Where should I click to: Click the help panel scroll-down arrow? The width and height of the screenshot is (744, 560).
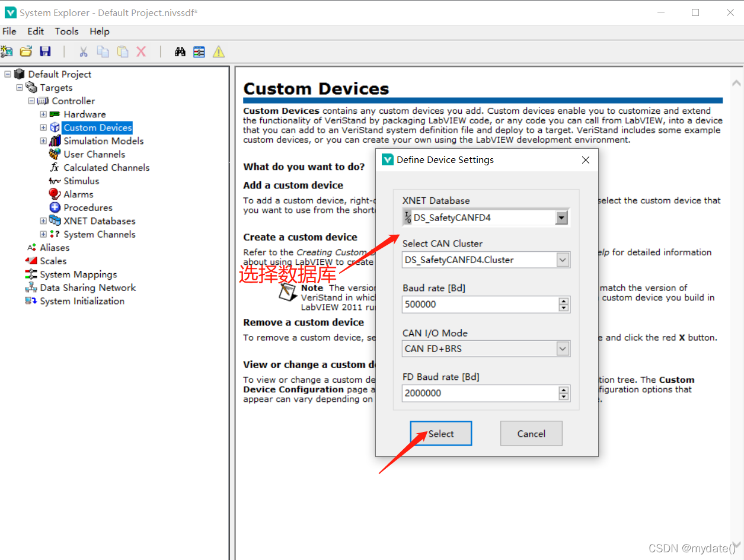[x=736, y=543]
